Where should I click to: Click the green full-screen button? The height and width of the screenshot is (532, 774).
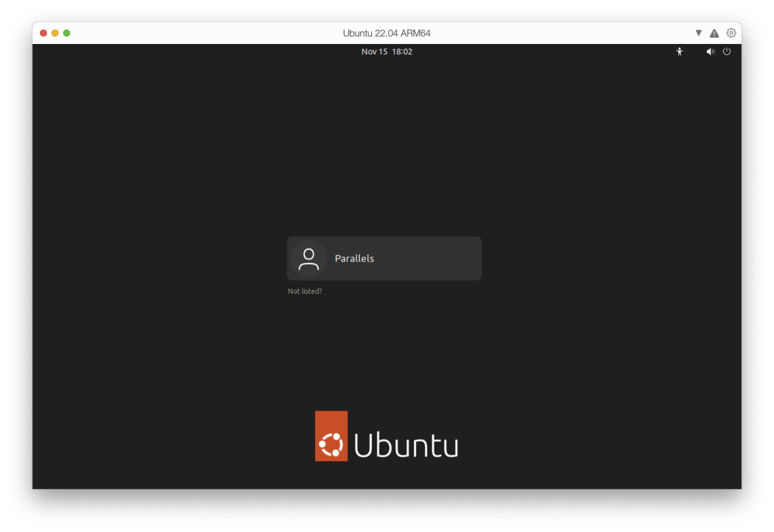tap(67, 33)
